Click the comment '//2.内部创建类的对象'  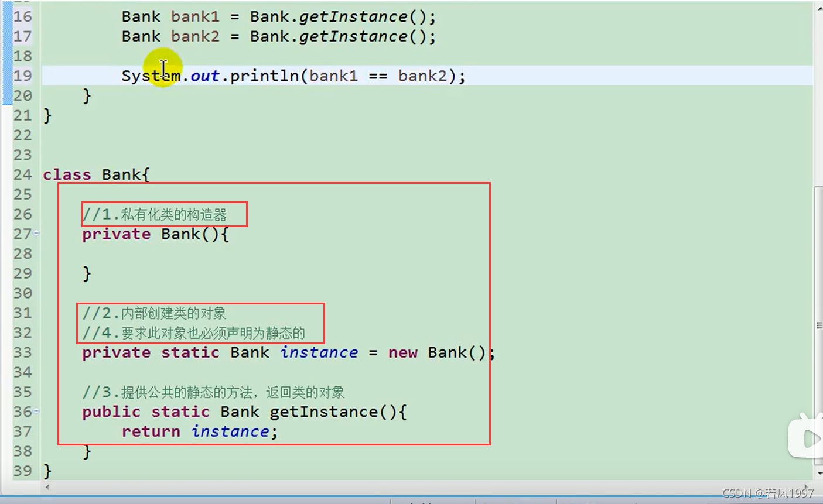tap(155, 313)
